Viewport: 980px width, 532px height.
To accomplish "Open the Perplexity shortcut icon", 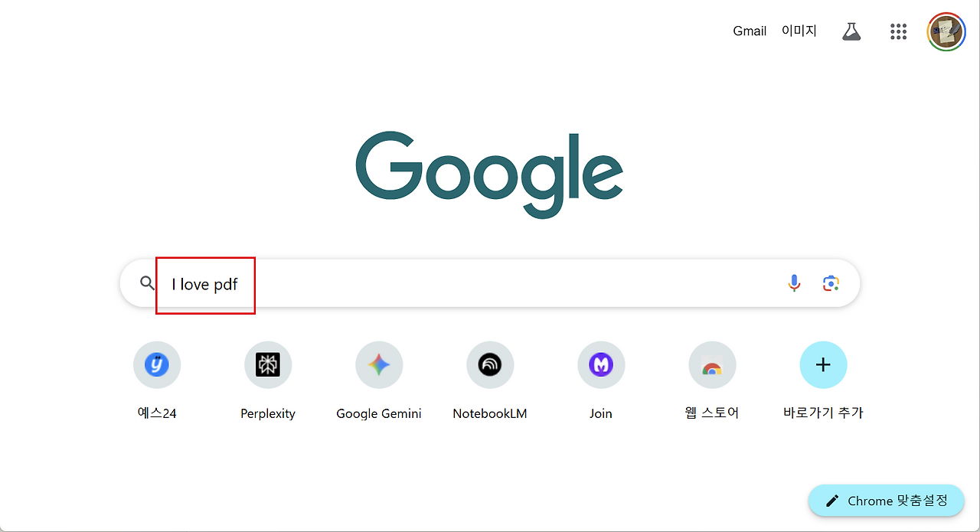I will [x=268, y=365].
